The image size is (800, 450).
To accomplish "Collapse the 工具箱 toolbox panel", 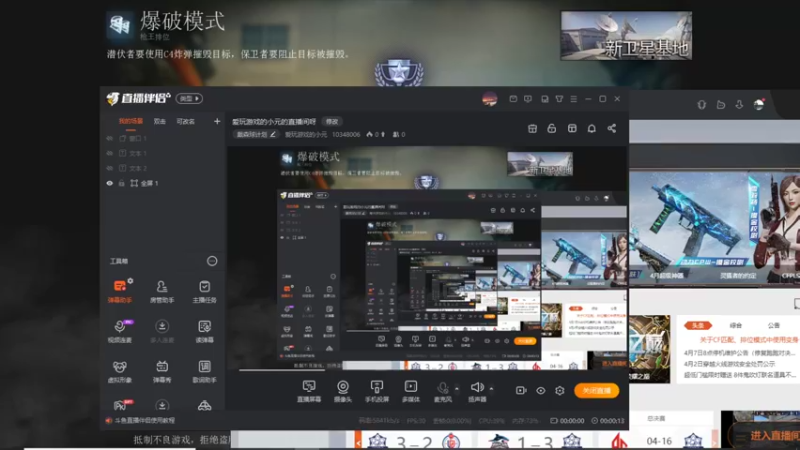I will [x=212, y=261].
